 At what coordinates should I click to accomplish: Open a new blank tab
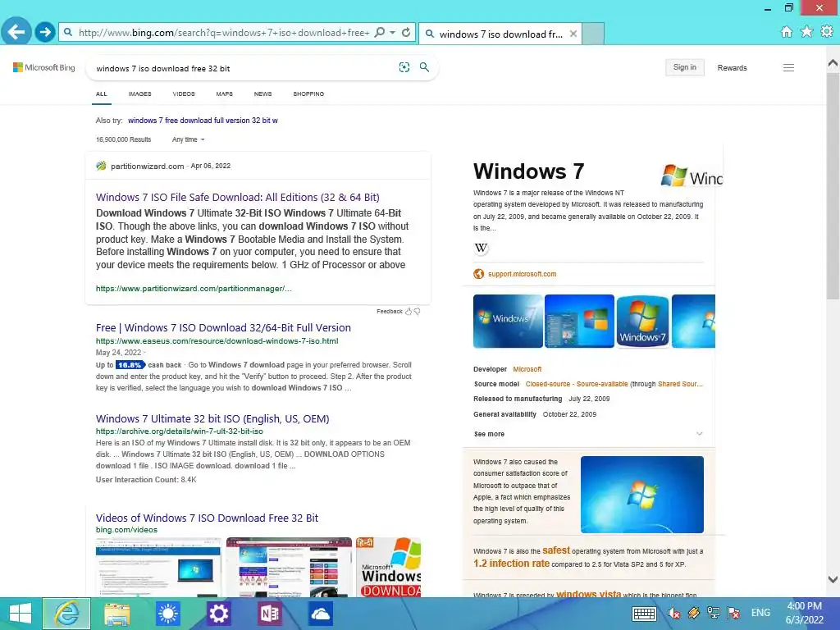click(x=593, y=34)
